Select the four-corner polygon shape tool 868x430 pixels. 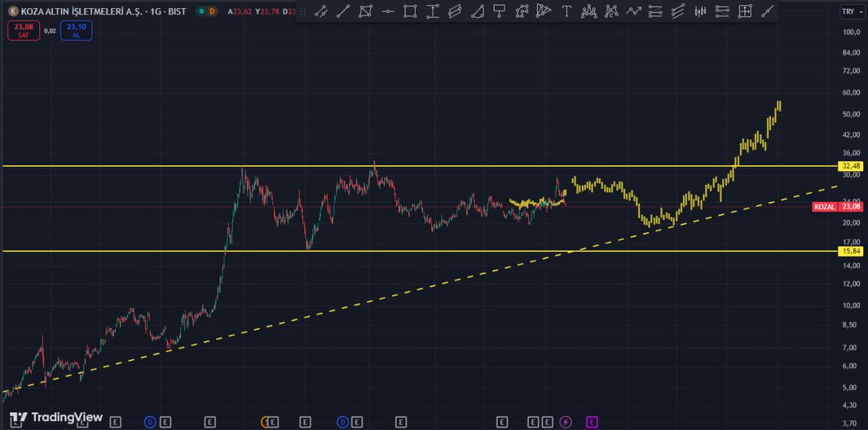click(367, 11)
